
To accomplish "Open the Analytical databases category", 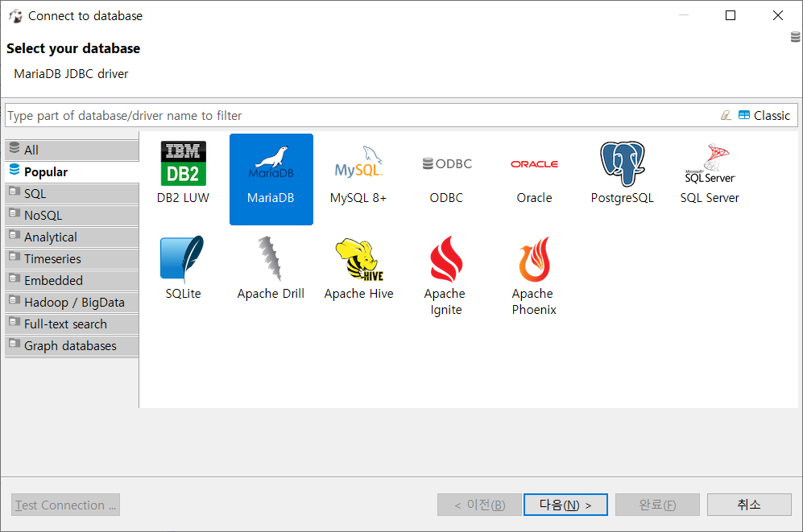I will [x=72, y=237].
